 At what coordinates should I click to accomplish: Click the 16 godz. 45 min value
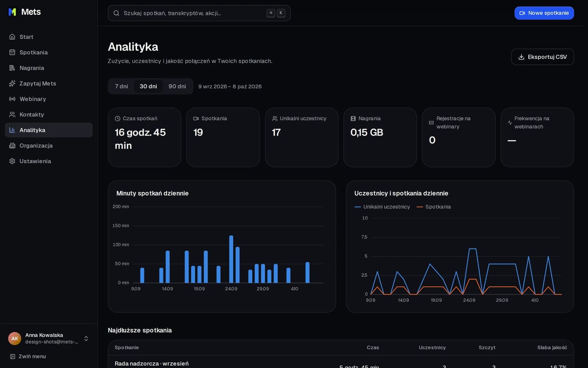140,139
